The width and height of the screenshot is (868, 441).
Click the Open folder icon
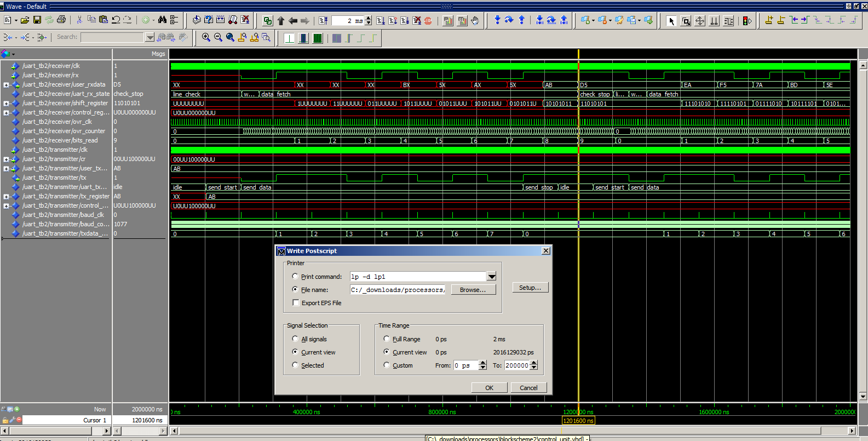(25, 20)
